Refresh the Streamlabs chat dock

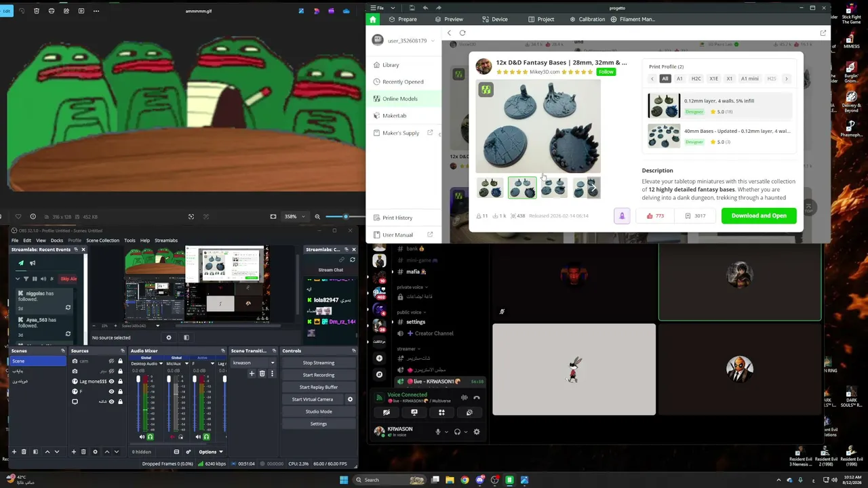point(352,260)
